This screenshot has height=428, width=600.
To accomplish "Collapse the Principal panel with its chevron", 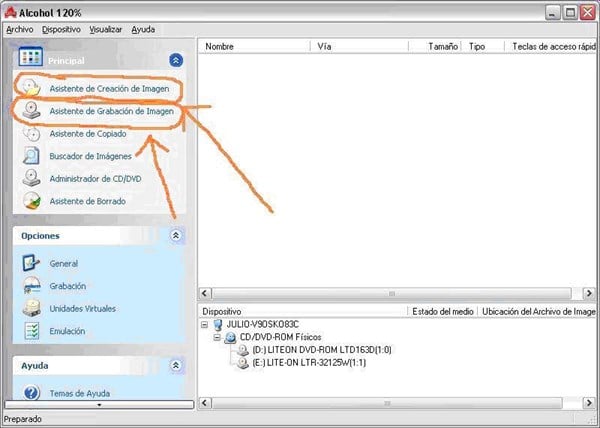I will point(176,60).
